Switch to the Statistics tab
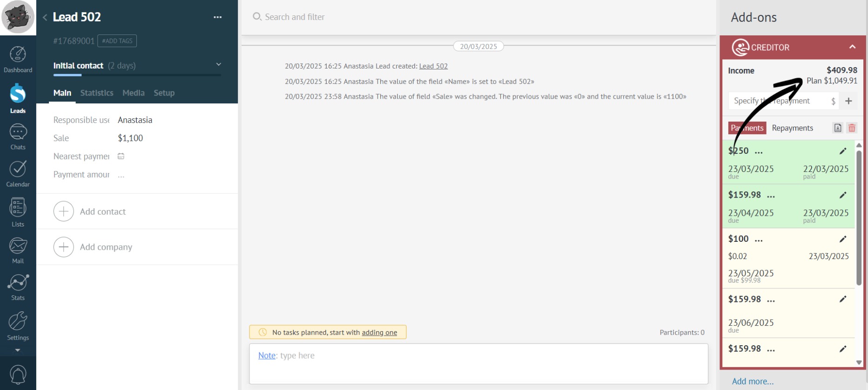Image resolution: width=868 pixels, height=390 pixels. click(97, 93)
